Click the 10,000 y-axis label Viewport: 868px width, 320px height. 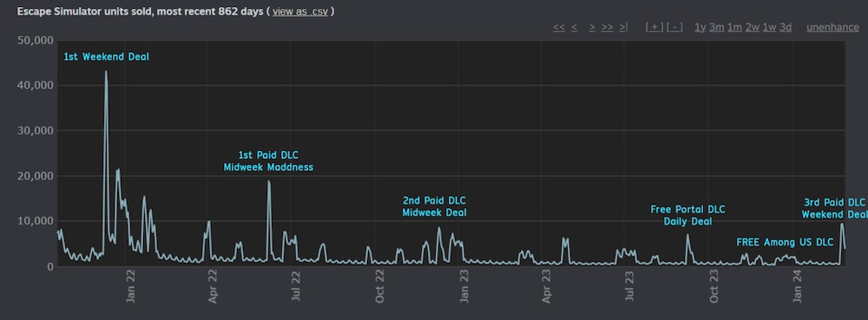coord(35,221)
